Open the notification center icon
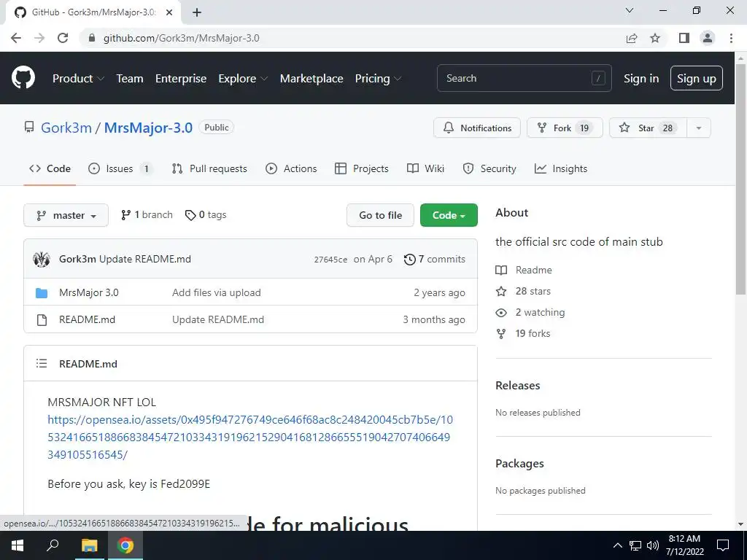 (723, 545)
